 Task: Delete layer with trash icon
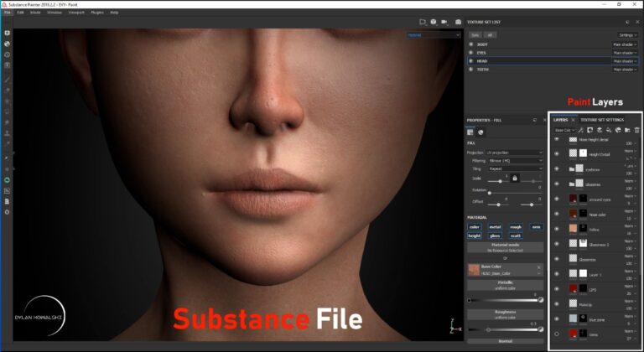637,130
